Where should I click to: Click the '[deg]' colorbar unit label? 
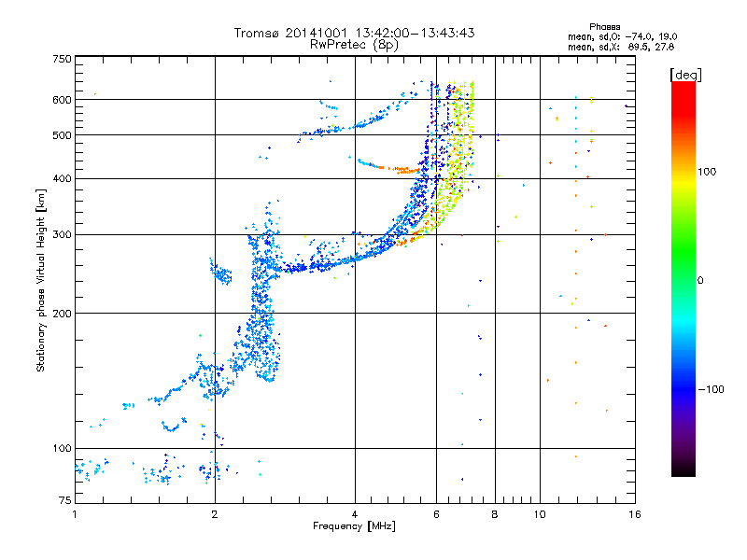[685, 75]
